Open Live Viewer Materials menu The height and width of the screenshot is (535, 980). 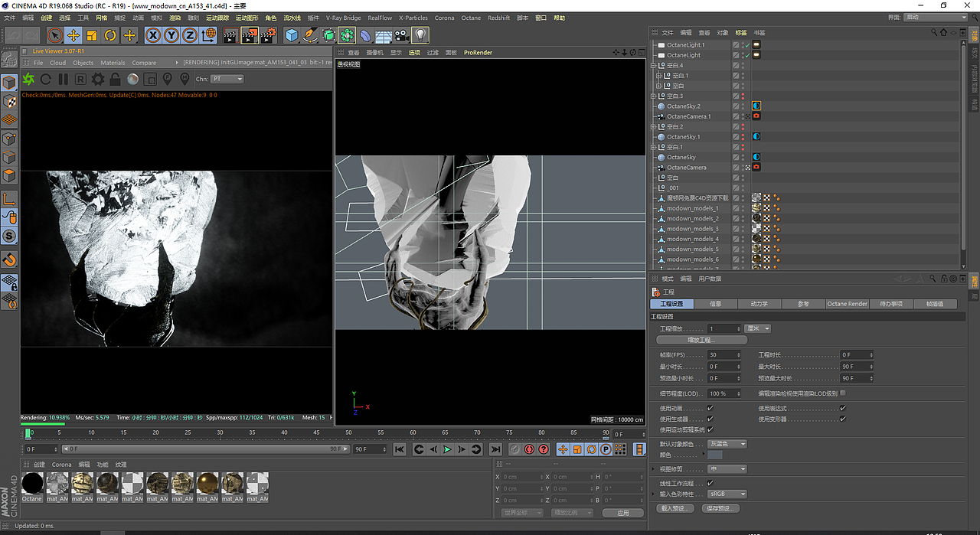(x=113, y=63)
